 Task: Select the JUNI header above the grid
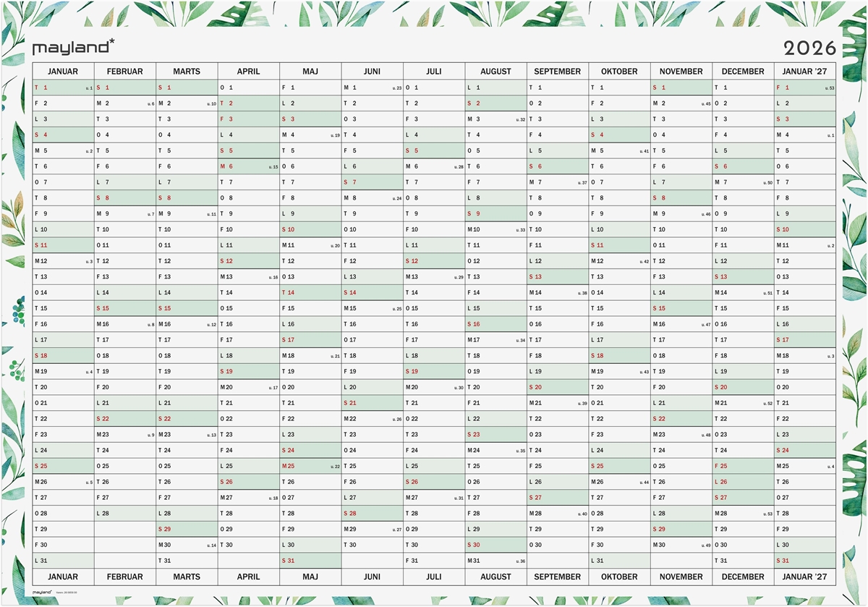pos(372,72)
